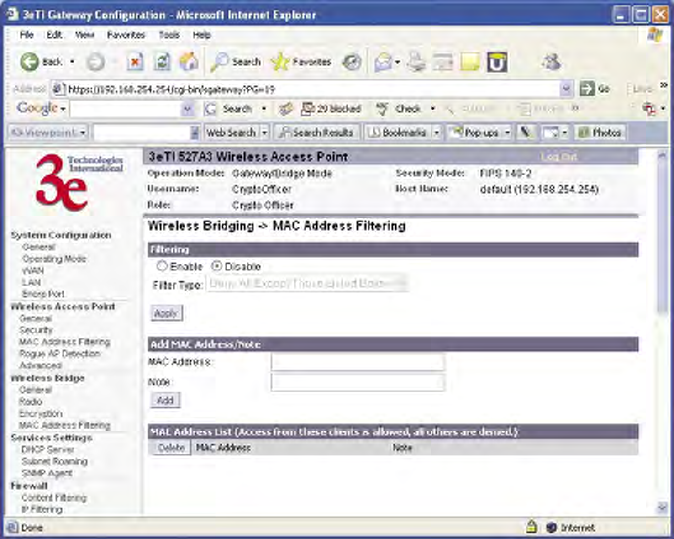The height and width of the screenshot is (539, 674).
Task: Click the black U toolbar icon
Action: click(x=497, y=62)
